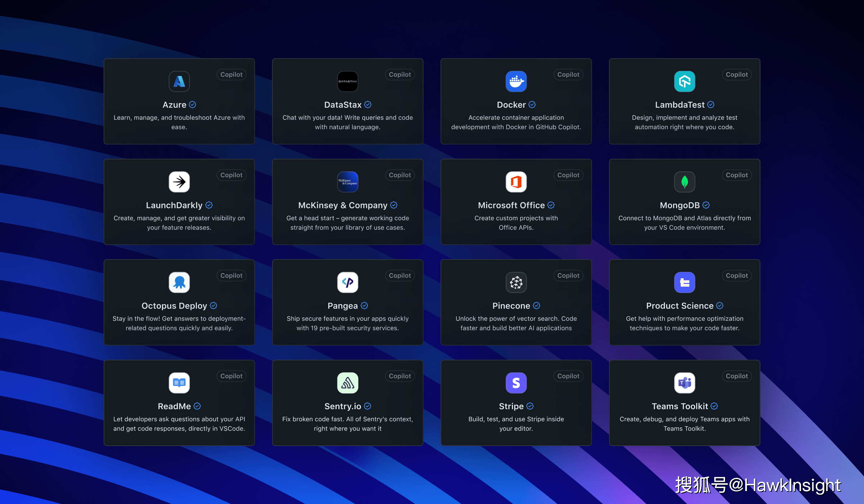This screenshot has height=504, width=864.
Task: Click the verified badge next to DataStax
Action: click(x=368, y=104)
